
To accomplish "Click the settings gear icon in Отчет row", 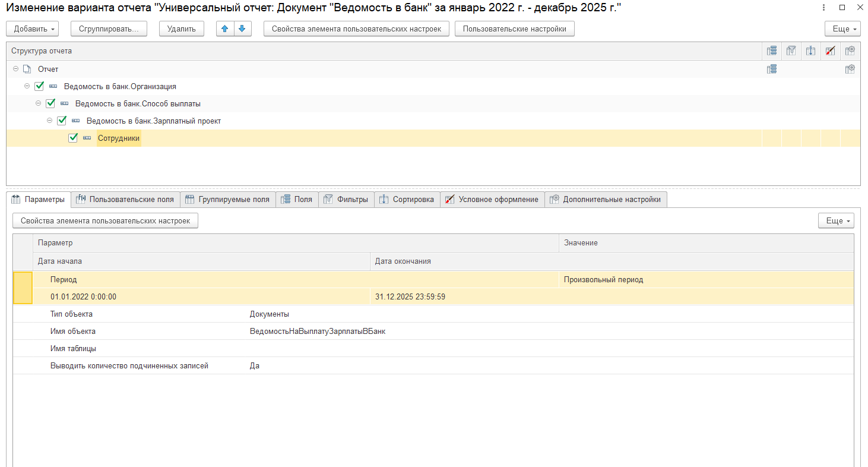I will click(850, 69).
